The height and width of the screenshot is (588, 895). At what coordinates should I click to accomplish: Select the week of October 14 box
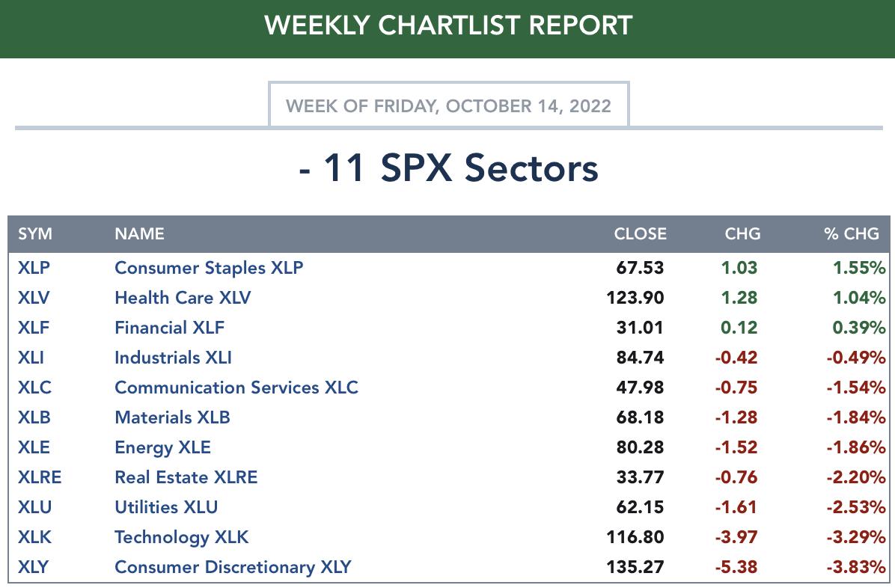coord(449,105)
